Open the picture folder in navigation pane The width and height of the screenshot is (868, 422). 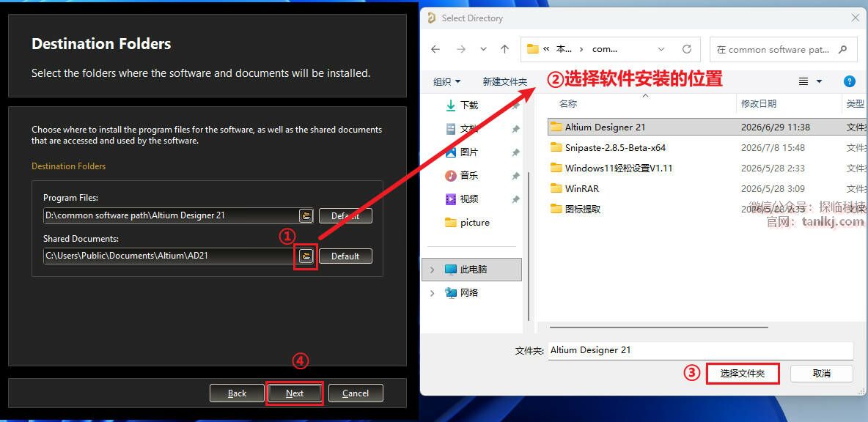click(468, 223)
